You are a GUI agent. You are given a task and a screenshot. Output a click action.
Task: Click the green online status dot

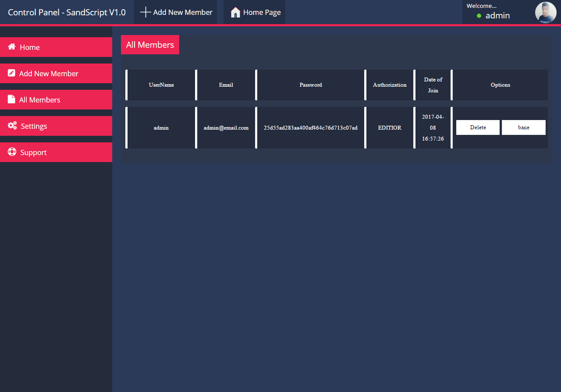pyautogui.click(x=479, y=16)
